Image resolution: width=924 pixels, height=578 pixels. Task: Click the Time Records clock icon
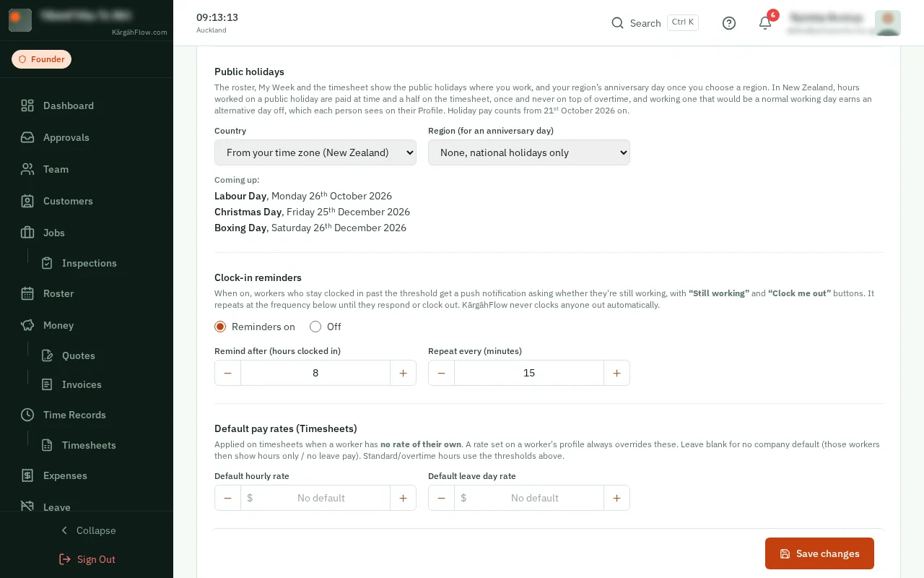click(27, 415)
